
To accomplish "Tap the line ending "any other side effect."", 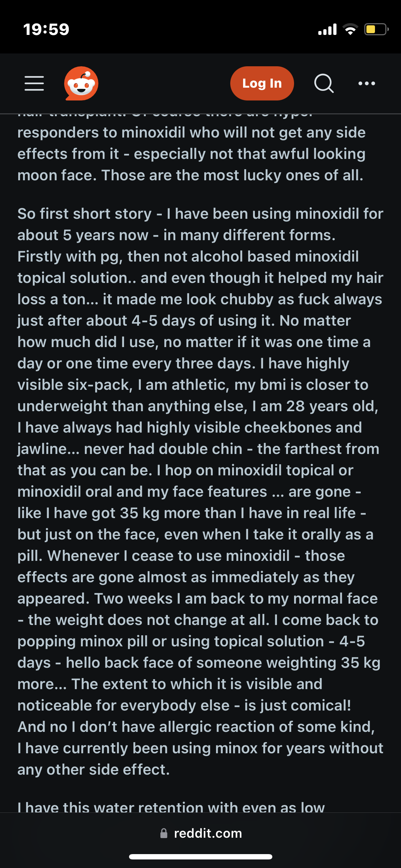I will point(93,770).
